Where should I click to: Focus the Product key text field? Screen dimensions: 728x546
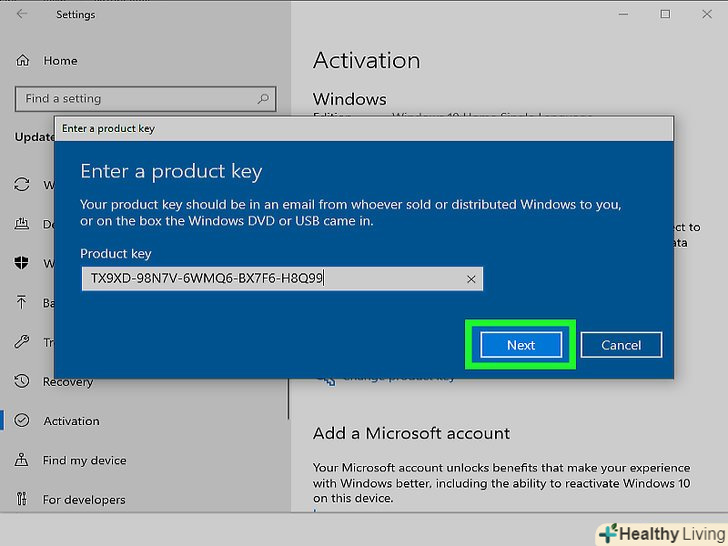point(282,279)
